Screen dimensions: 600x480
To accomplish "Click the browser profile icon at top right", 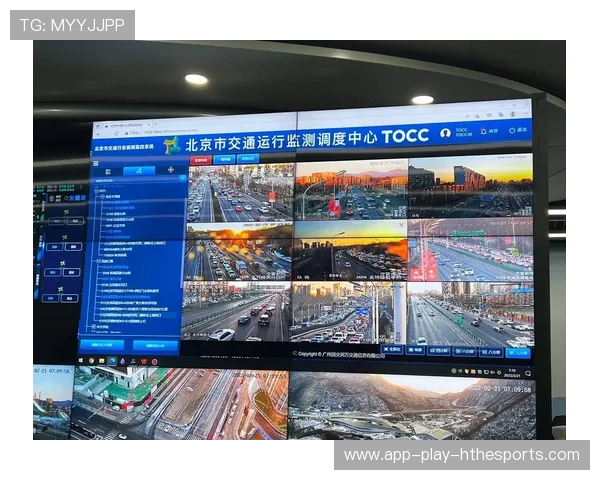I will click(x=513, y=114).
